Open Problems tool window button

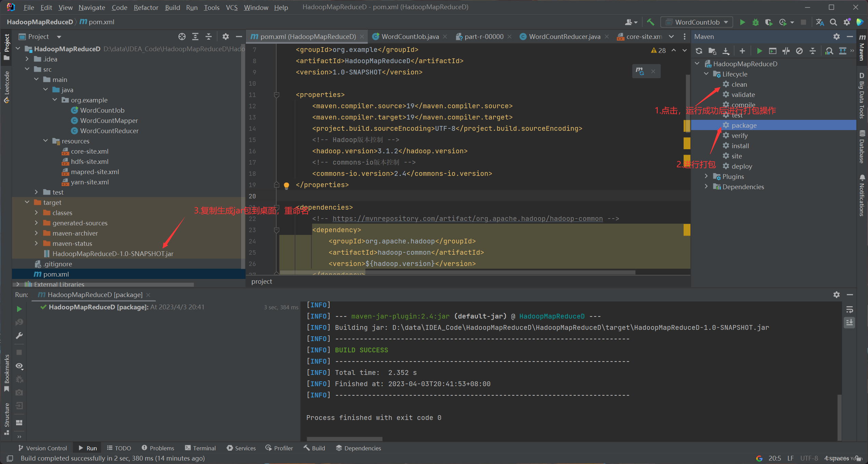(x=158, y=448)
